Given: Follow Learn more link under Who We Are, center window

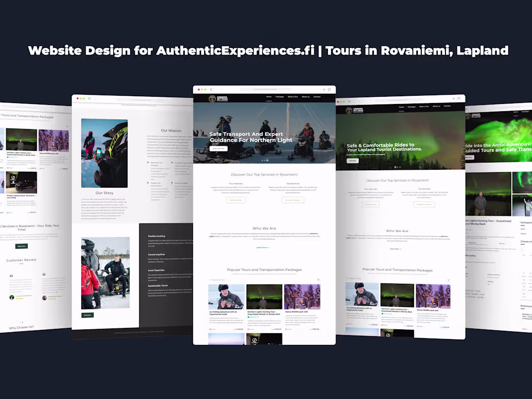Looking at the screenshot, I should point(263,247).
